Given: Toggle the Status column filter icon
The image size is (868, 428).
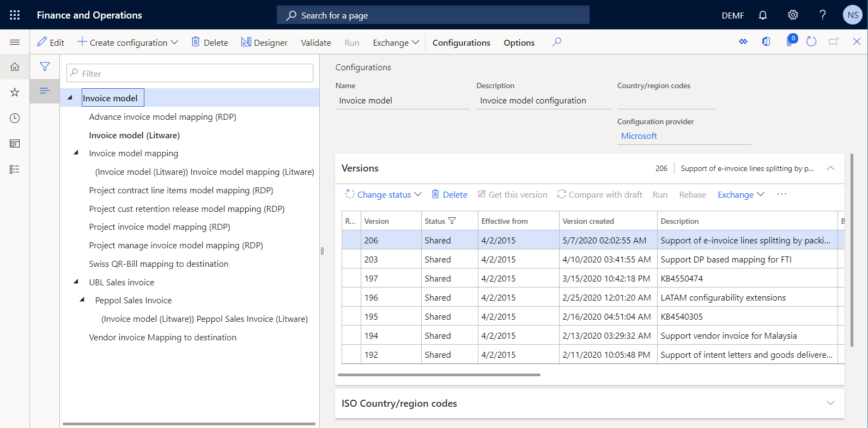Looking at the screenshot, I should (452, 221).
